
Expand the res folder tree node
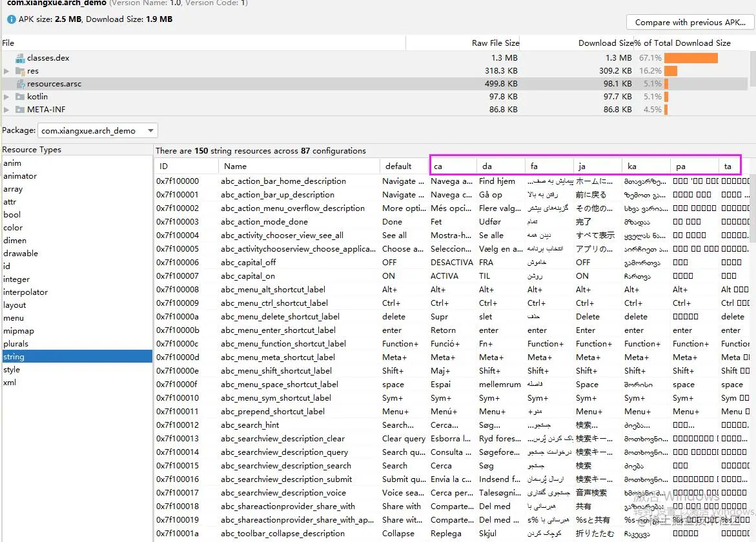tap(6, 72)
